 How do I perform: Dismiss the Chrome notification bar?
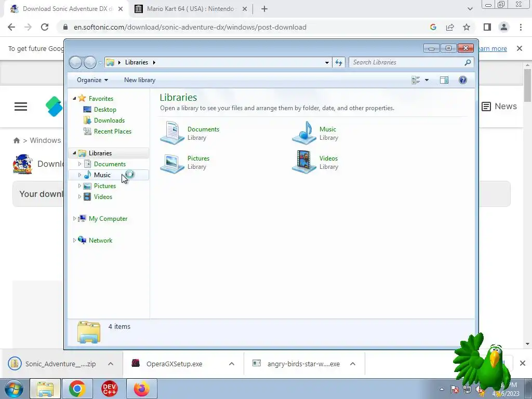point(520,48)
